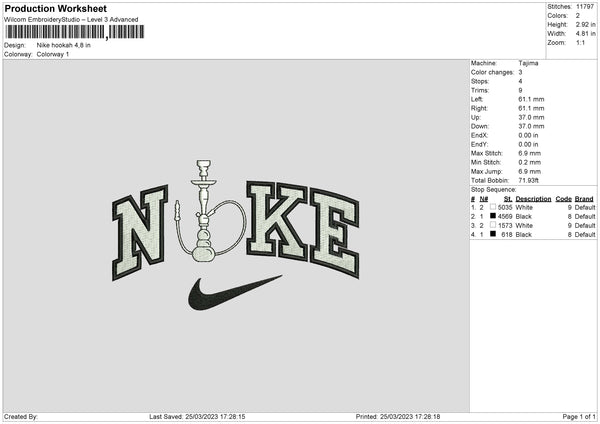Click the "Created By:" footer label
The height and width of the screenshot is (424, 600).
pyautogui.click(x=21, y=417)
